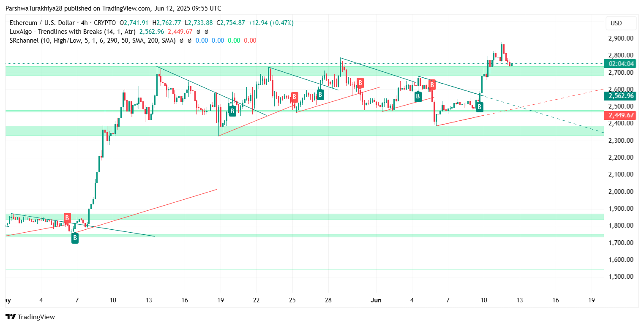Viewport: 644px width, 326px height.
Task: Click the 1,500.00 level on price scale
Action: pos(621,277)
